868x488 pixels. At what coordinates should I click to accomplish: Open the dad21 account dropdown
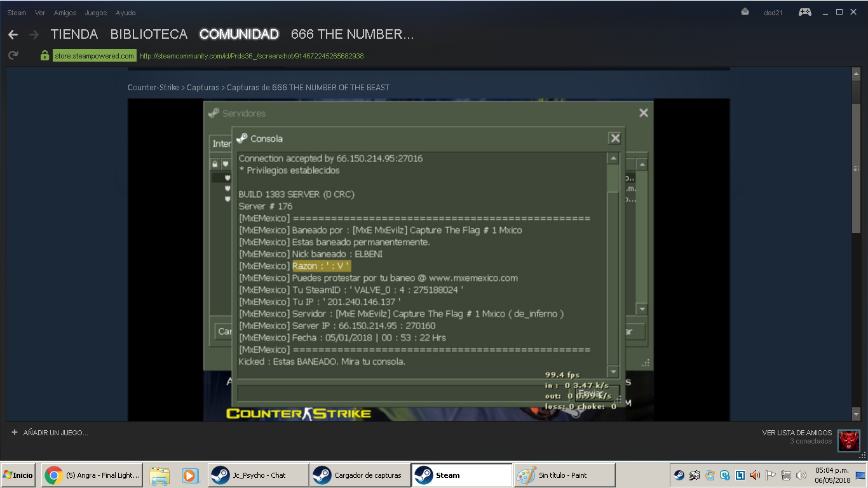click(x=773, y=13)
